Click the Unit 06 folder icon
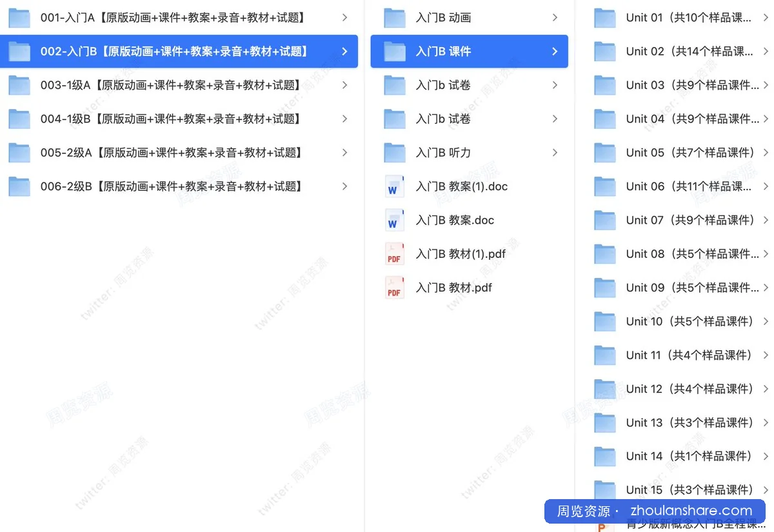The width and height of the screenshot is (774, 532). [605, 186]
